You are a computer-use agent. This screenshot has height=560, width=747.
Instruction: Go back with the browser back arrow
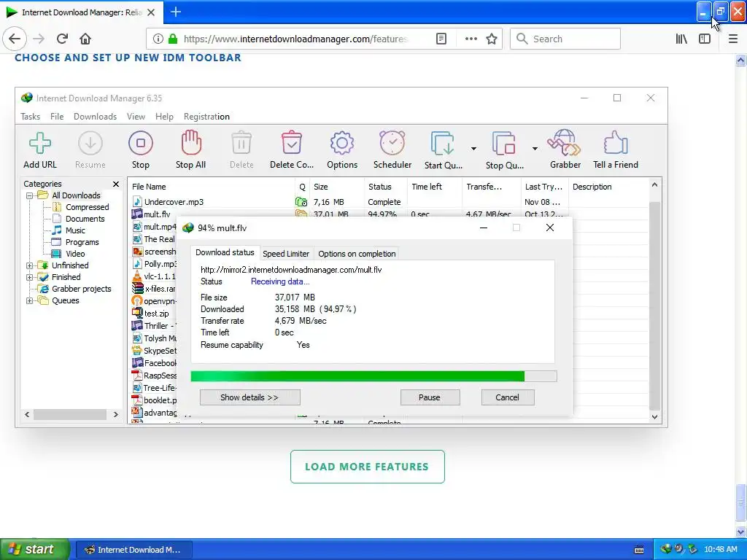click(15, 39)
